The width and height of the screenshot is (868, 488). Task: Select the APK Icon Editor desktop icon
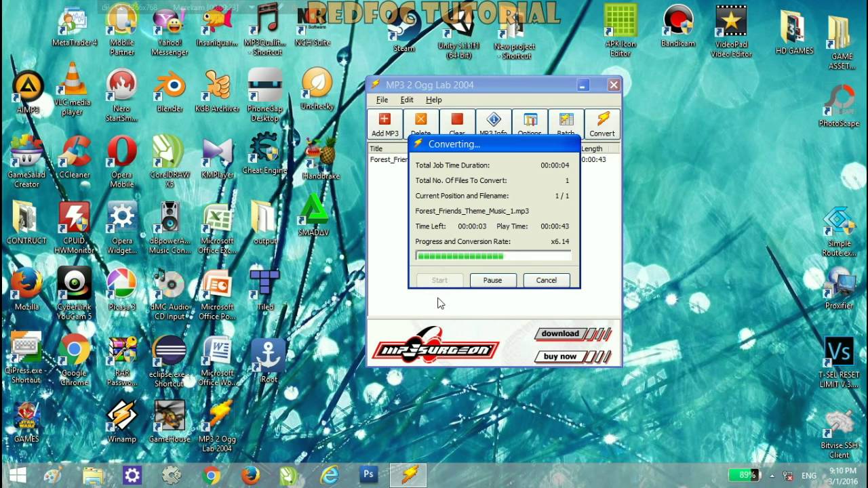pyautogui.click(x=620, y=31)
